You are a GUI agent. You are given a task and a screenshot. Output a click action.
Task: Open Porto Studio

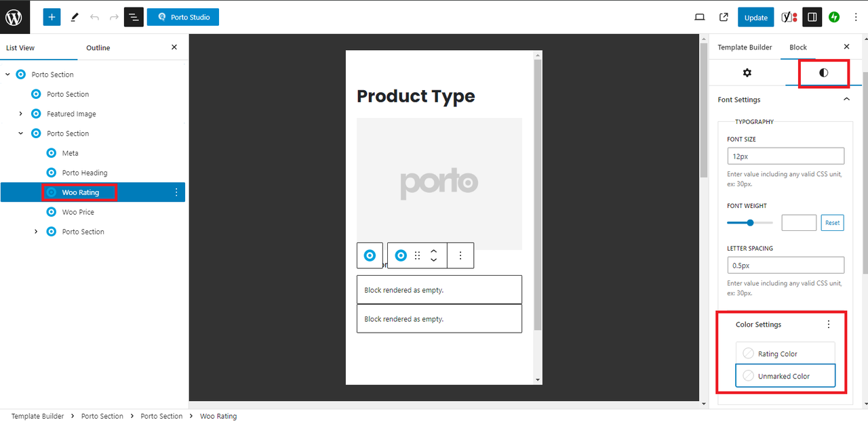click(x=183, y=17)
